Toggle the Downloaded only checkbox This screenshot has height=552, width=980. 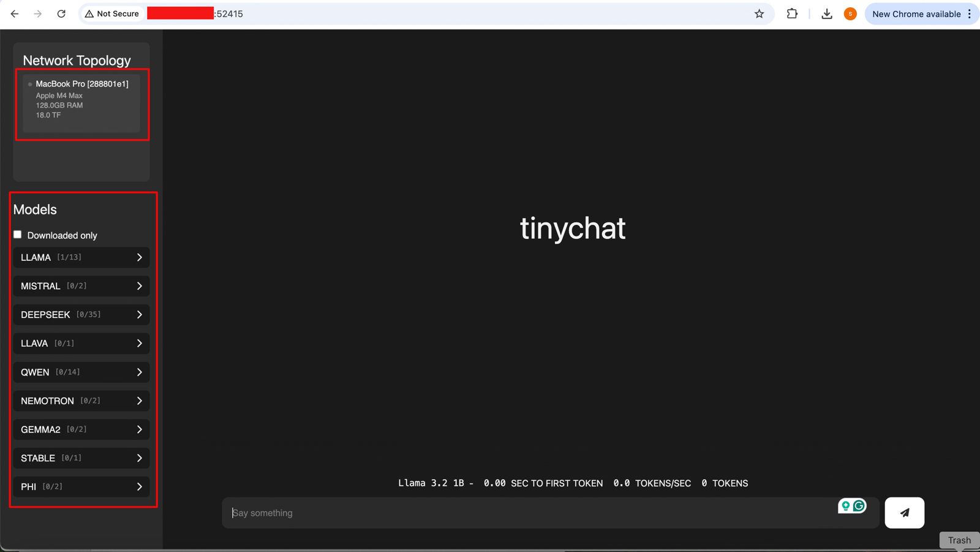click(18, 235)
